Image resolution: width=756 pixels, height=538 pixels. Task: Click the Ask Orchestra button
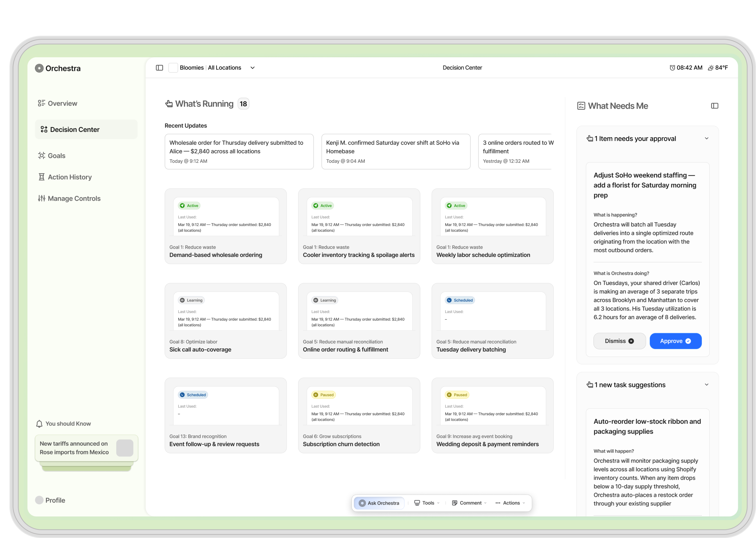379,503
